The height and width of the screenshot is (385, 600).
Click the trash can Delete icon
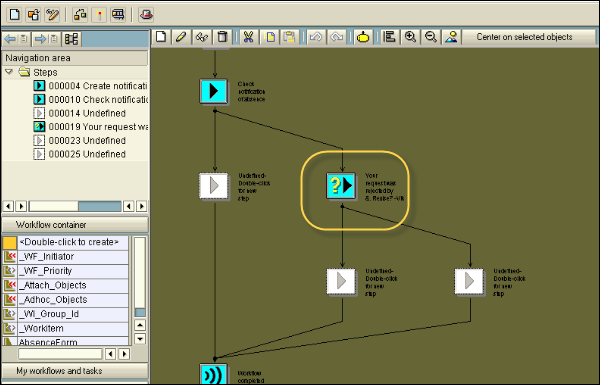point(222,37)
